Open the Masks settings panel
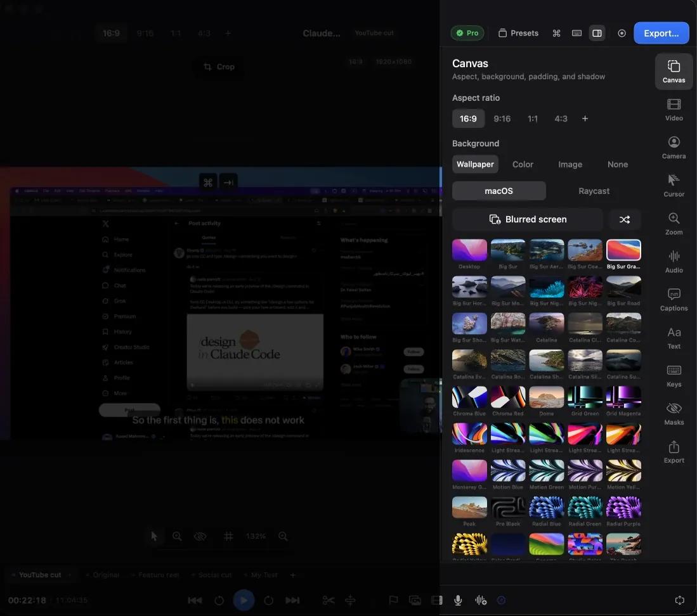Screen dimensions: 697x616 coord(674,413)
